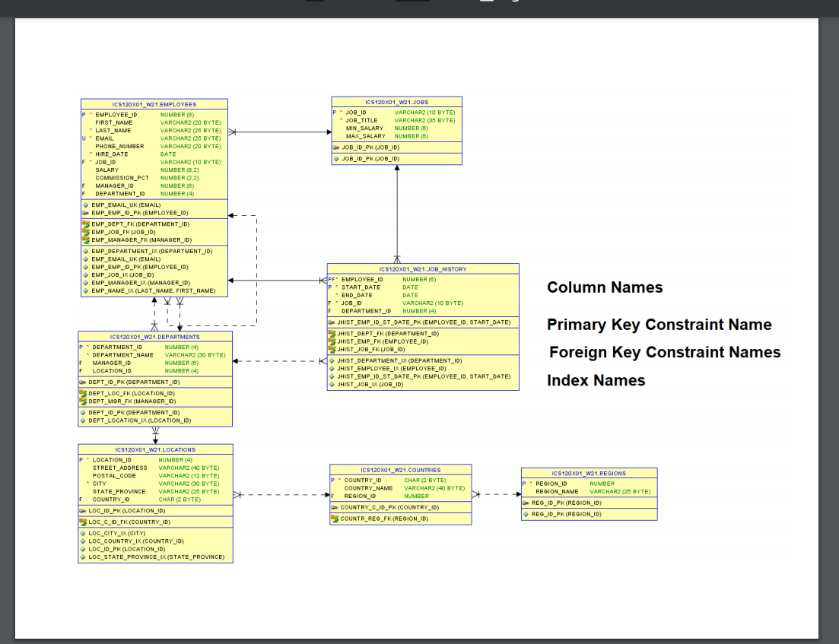The width and height of the screenshot is (839, 644).
Task: Click the foreign key icon beside JHIST_EMP_FK
Action: [x=332, y=341]
